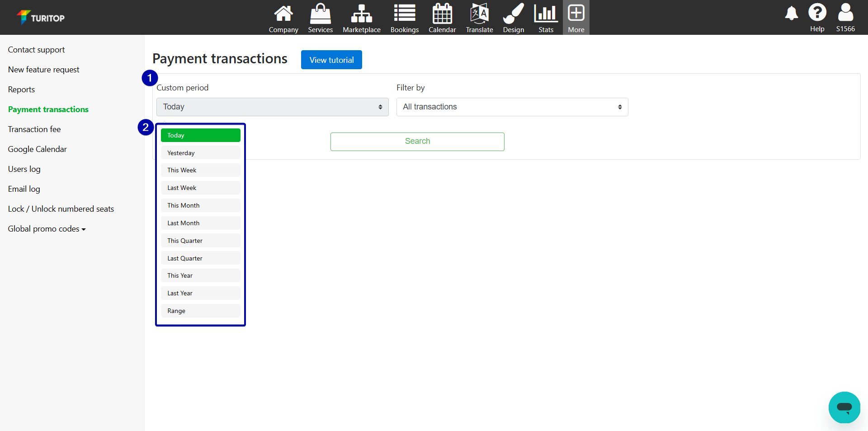Image resolution: width=868 pixels, height=431 pixels.
Task: Click the View tutorial button
Action: pos(331,60)
